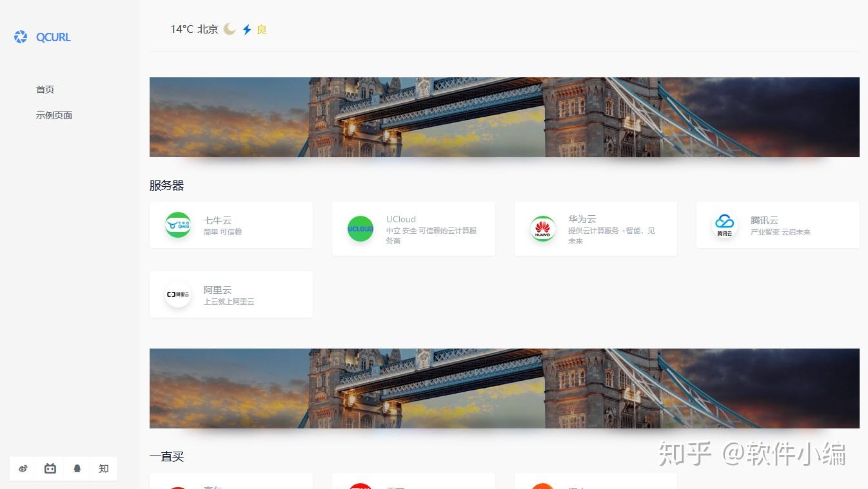Open the UCloud card link
The width and height of the screenshot is (868, 489).
(x=413, y=228)
